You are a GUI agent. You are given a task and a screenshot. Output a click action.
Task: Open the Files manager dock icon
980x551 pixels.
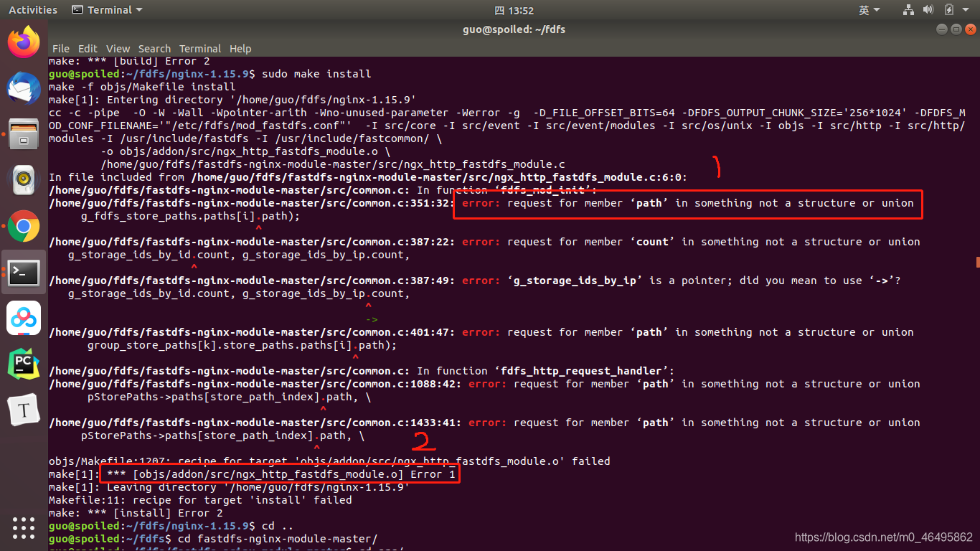pyautogui.click(x=24, y=134)
